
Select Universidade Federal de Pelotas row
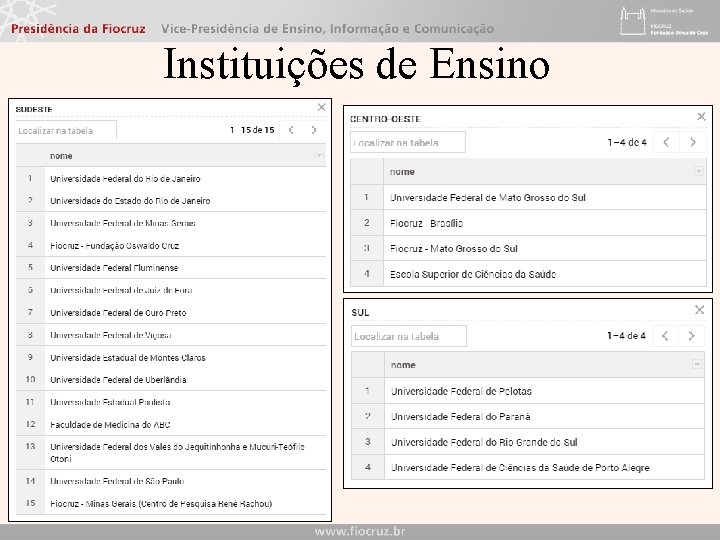click(x=528, y=391)
